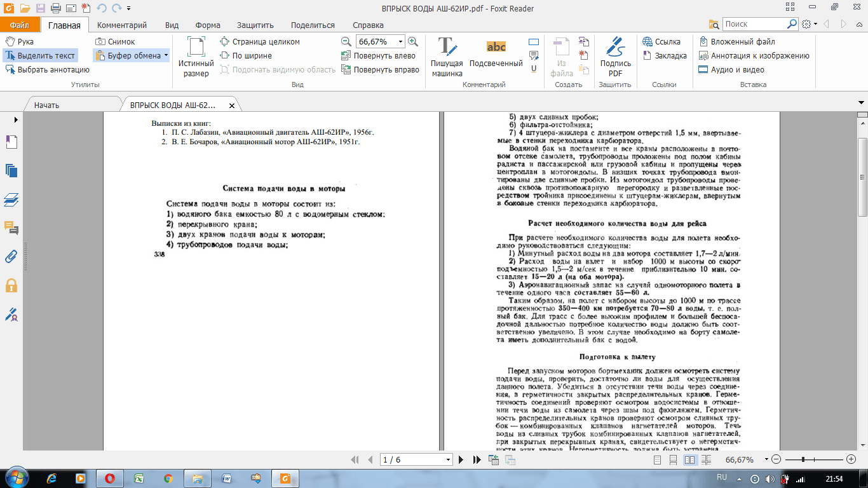This screenshot has width=868, height=488.
Task: Zoom out with the ribbon minus magnifier
Action: (346, 41)
